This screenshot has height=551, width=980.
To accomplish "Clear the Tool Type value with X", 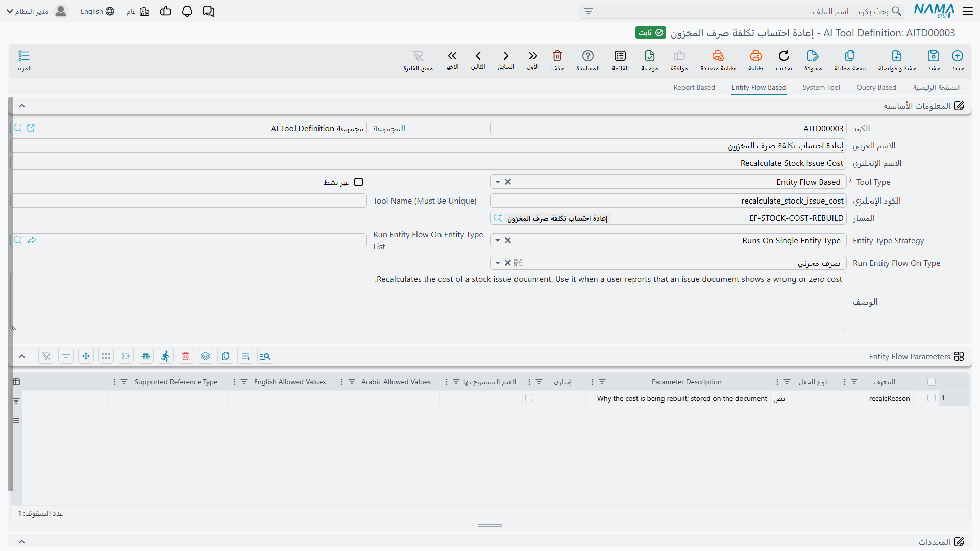I will coord(508,182).
